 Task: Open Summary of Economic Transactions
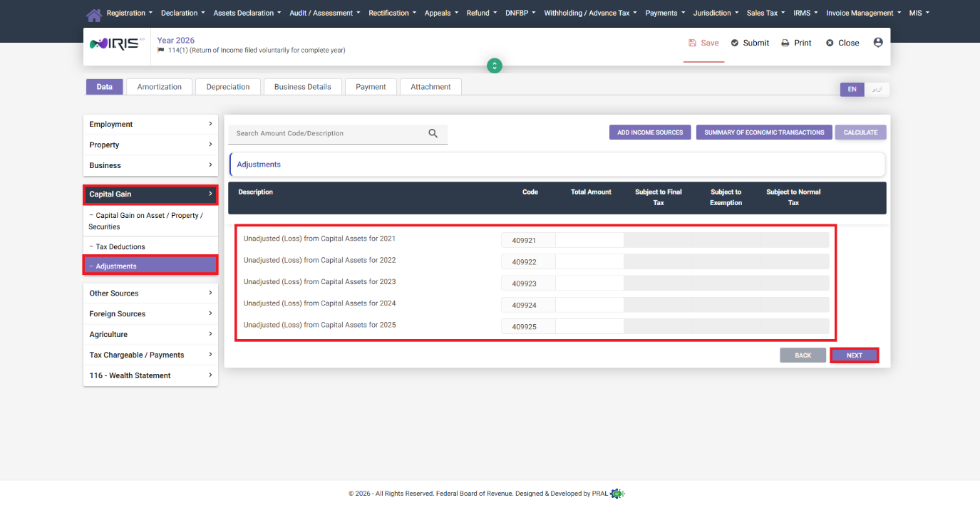[764, 132]
